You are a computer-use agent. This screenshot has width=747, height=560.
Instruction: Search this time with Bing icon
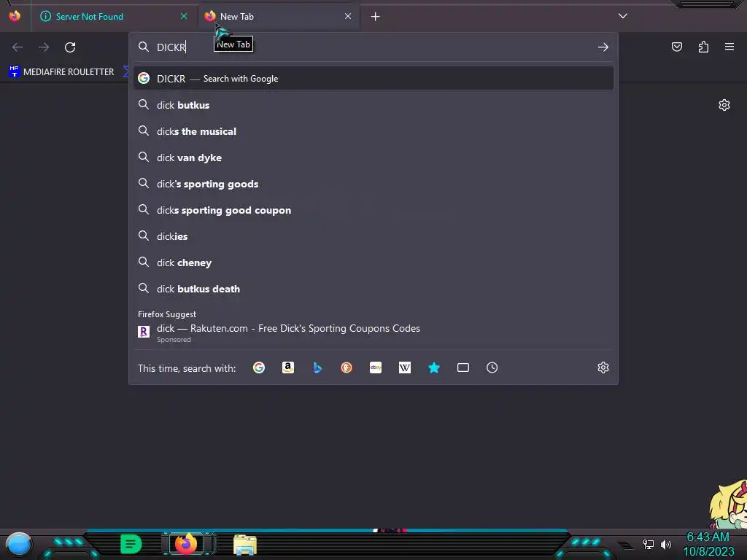(317, 367)
